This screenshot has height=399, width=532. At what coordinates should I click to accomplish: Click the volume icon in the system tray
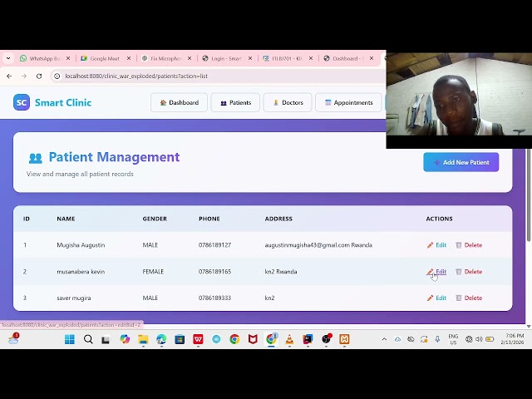click(479, 339)
